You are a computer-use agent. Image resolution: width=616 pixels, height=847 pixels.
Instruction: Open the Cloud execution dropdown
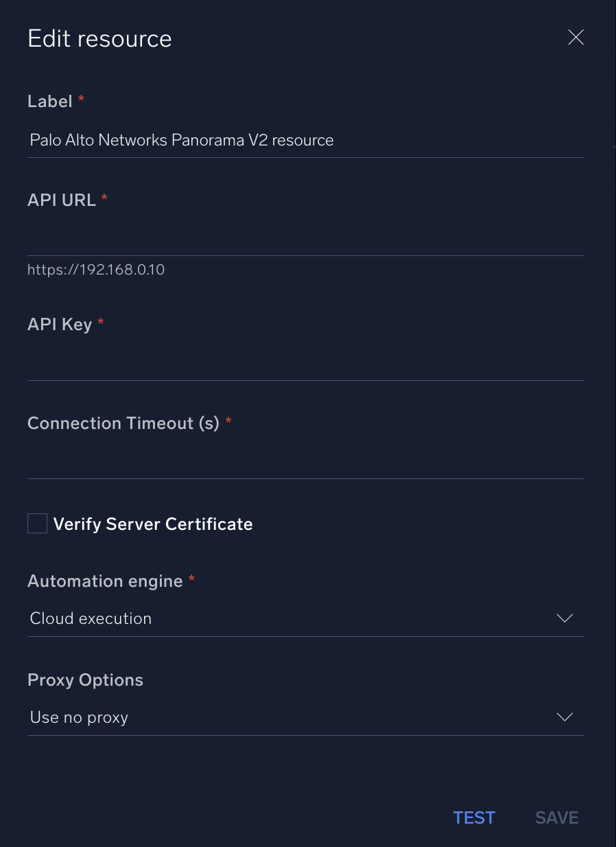[305, 618]
